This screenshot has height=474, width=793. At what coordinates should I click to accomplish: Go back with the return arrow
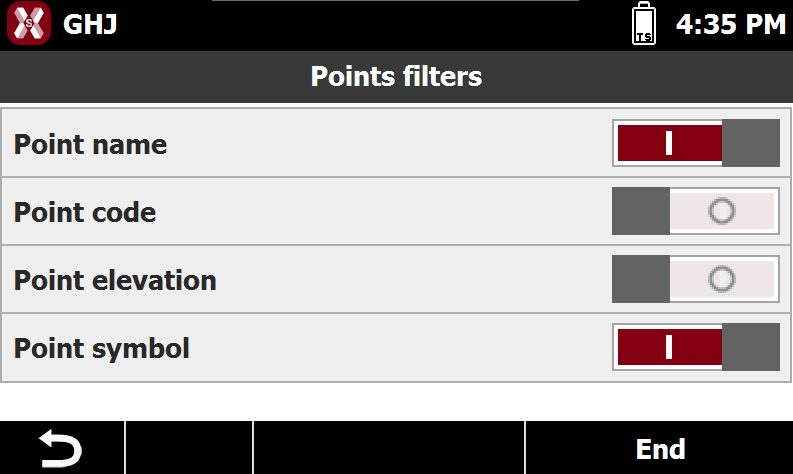click(62, 448)
